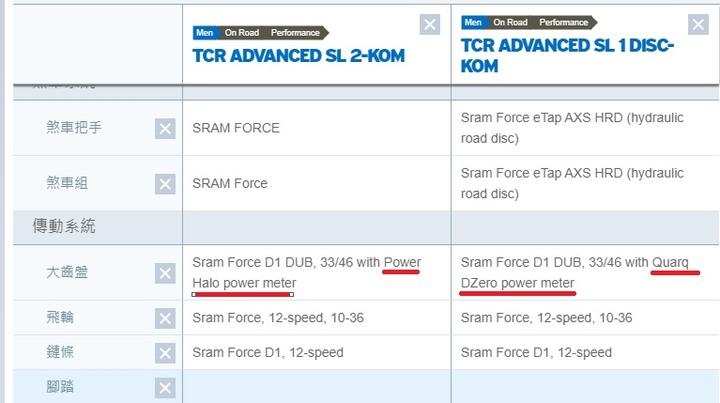Image resolution: width=720 pixels, height=403 pixels.
Task: Remove TCR ADVANCED SL 2-KOM from comparison
Action: point(429,24)
